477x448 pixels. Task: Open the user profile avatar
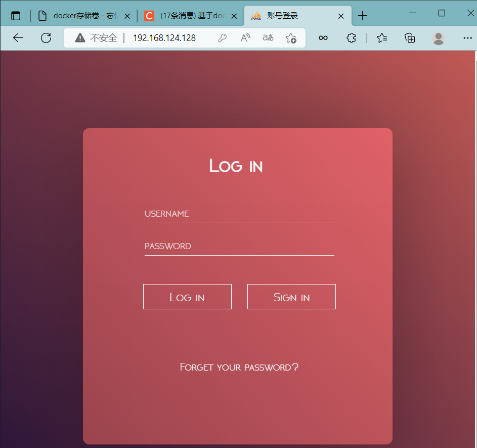click(439, 38)
